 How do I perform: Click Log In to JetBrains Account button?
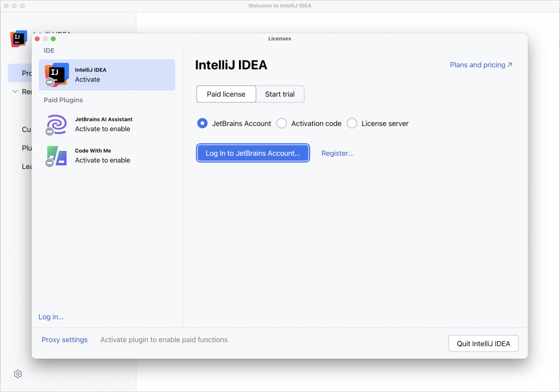253,153
